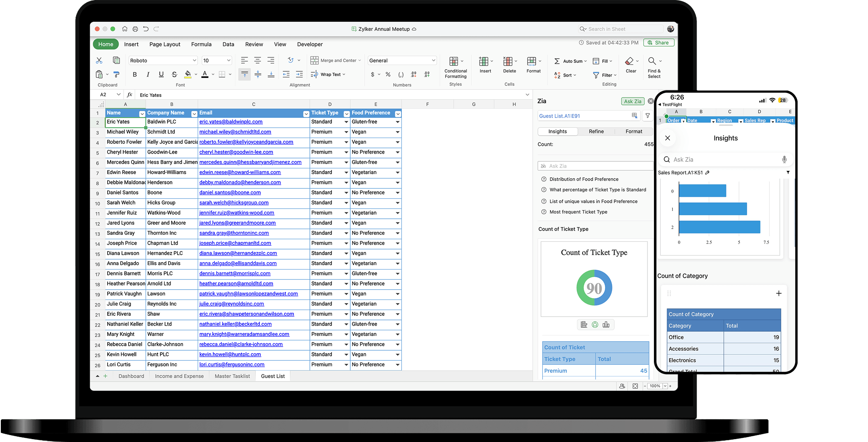Open the Conditional Formatting icon
The height and width of the screenshot is (442, 868).
pyautogui.click(x=453, y=61)
